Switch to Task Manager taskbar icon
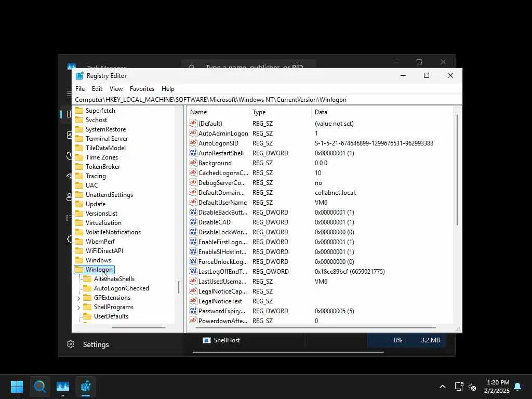 pyautogui.click(x=63, y=387)
